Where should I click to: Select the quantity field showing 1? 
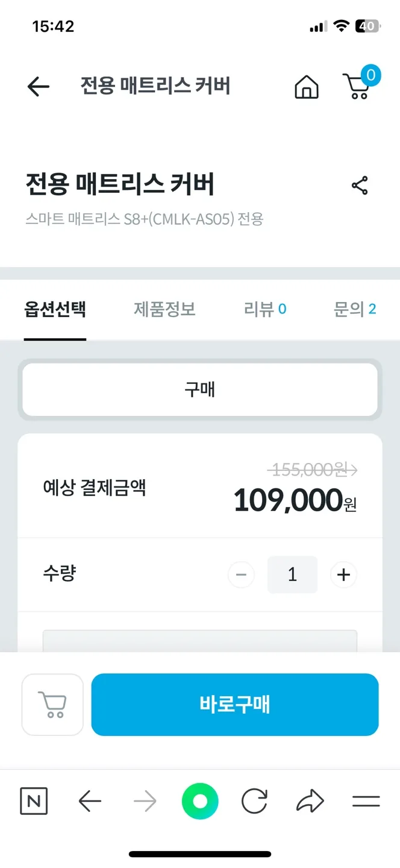click(292, 574)
